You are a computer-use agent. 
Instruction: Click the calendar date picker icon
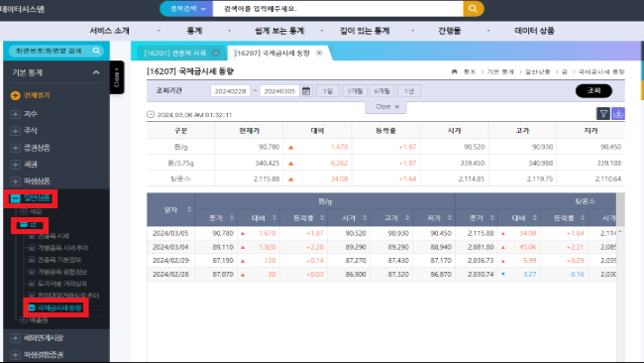click(306, 91)
